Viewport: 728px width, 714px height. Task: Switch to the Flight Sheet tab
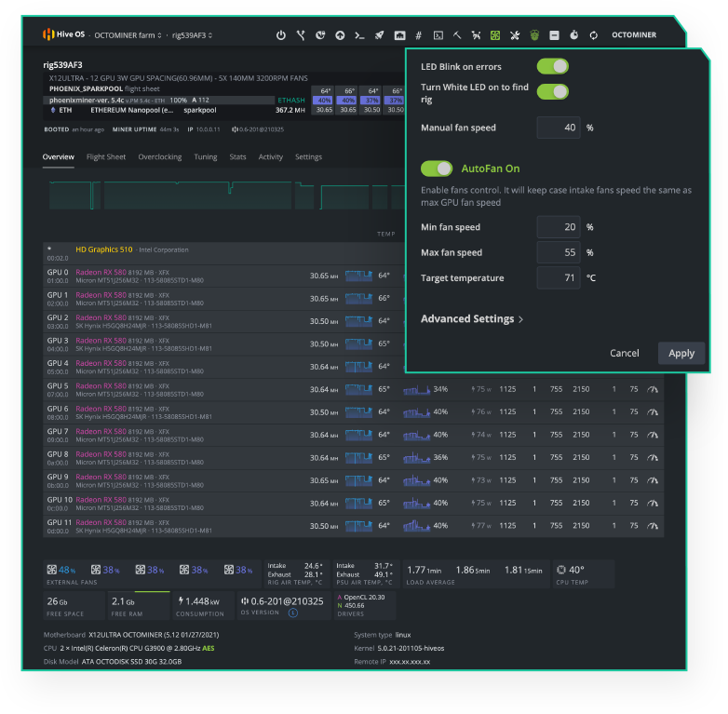click(x=106, y=157)
